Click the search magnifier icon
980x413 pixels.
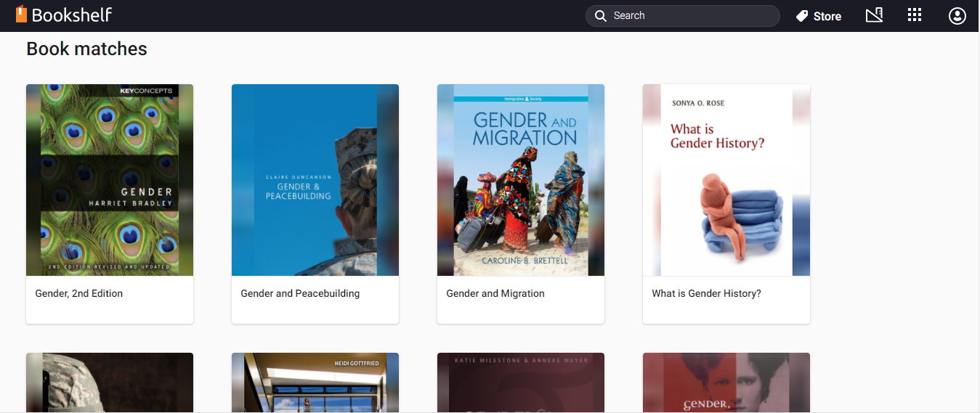click(600, 16)
